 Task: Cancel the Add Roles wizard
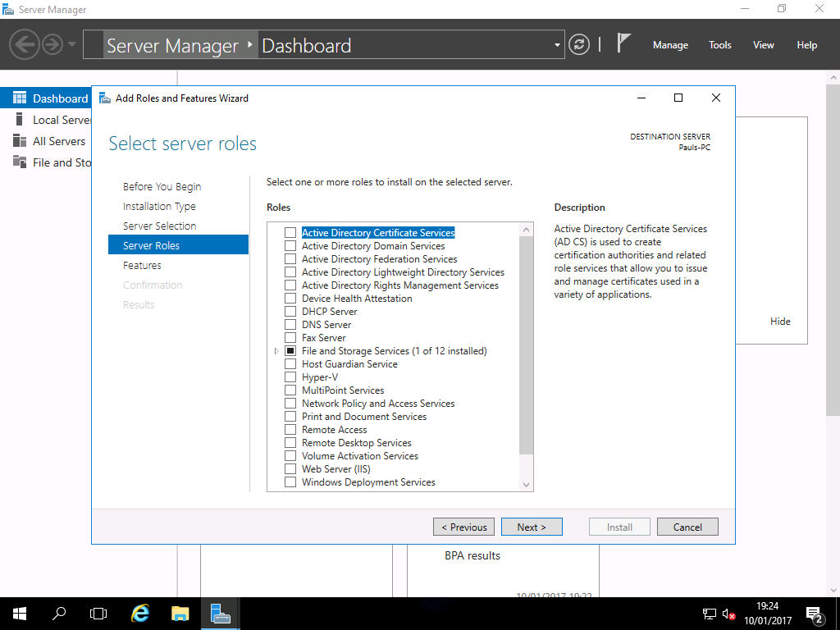click(687, 527)
